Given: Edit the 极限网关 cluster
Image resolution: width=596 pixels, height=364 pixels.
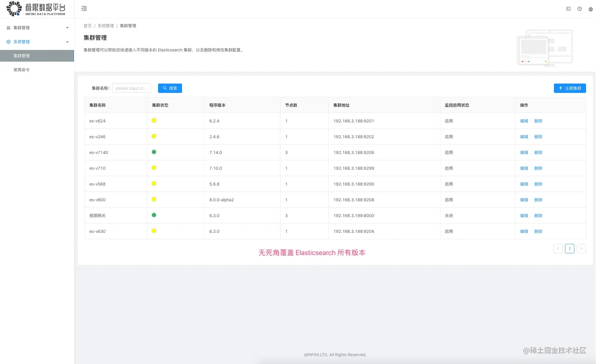Looking at the screenshot, I should pyautogui.click(x=524, y=215).
